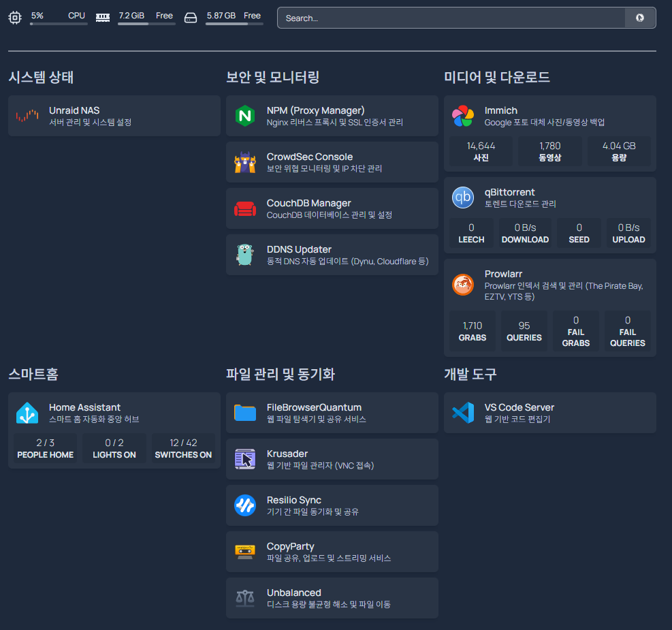This screenshot has height=630, width=672.
Task: Click the memory RAM icon
Action: tap(102, 18)
